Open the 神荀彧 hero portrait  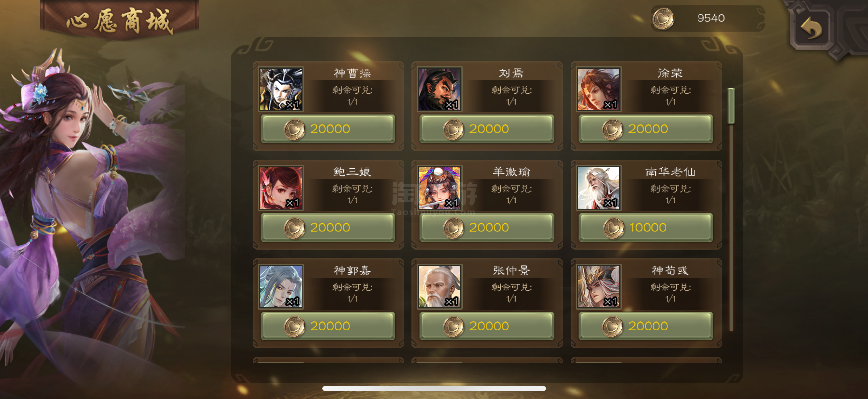tap(599, 287)
